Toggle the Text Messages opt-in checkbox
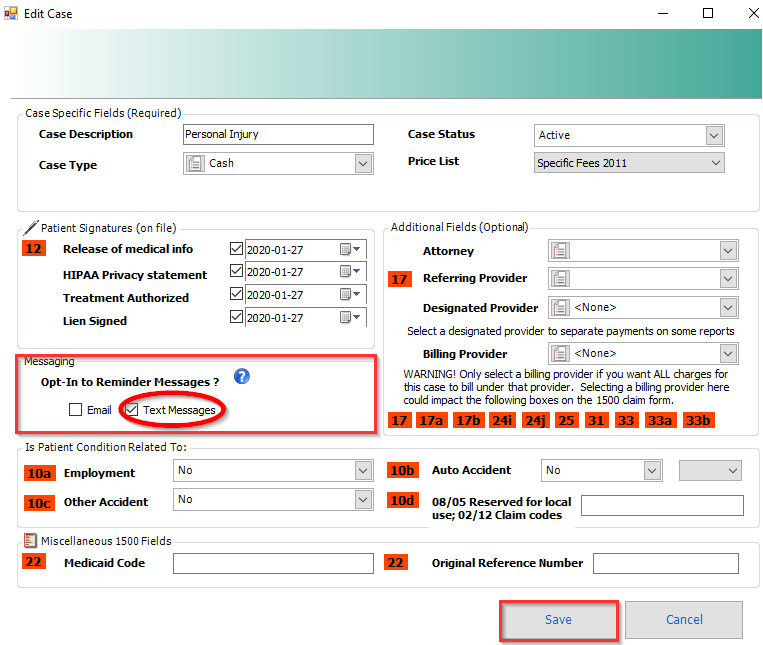Viewport: 763px width, 645px height. click(x=130, y=410)
